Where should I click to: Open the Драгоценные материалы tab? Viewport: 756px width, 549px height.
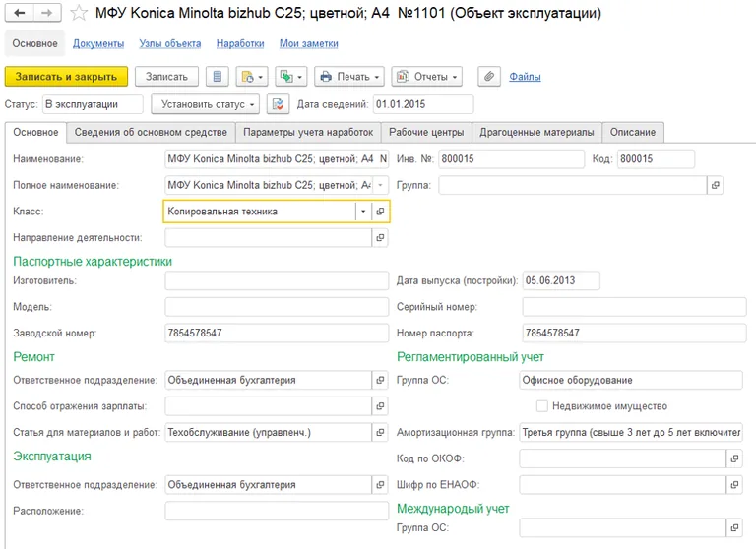coord(536,132)
